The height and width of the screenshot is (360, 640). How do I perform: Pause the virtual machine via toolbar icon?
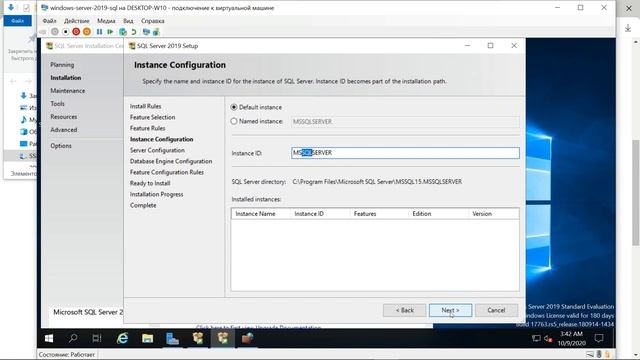coord(99,32)
